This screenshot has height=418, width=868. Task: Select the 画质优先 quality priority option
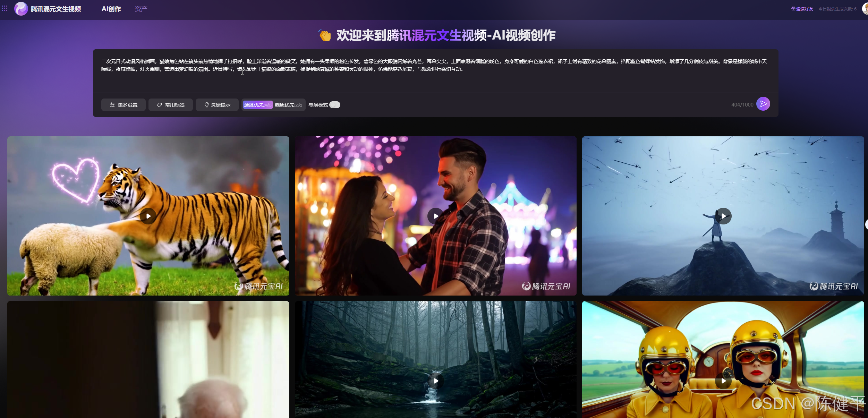point(288,105)
